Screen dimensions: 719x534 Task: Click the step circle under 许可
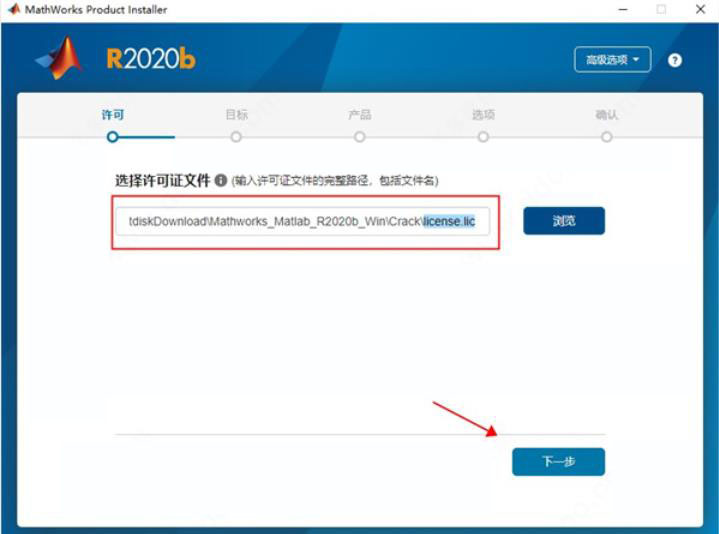pyautogui.click(x=112, y=137)
